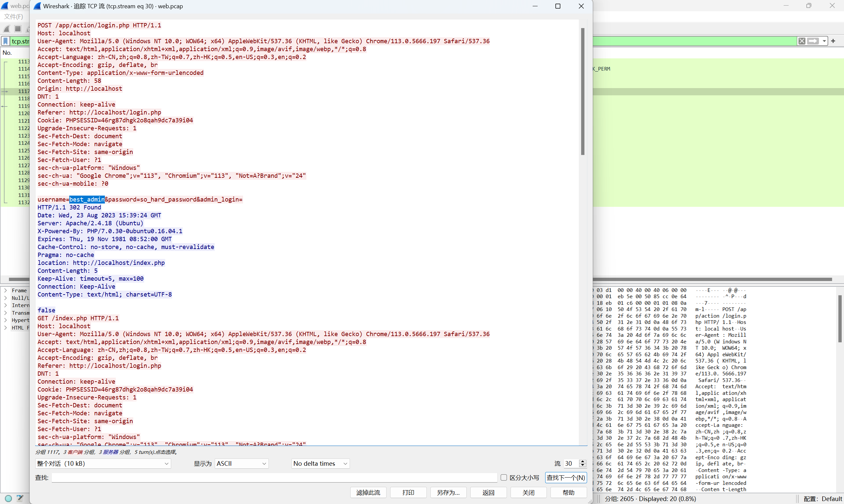
Task: Click the profile Default status bar entry
Action: [823, 499]
